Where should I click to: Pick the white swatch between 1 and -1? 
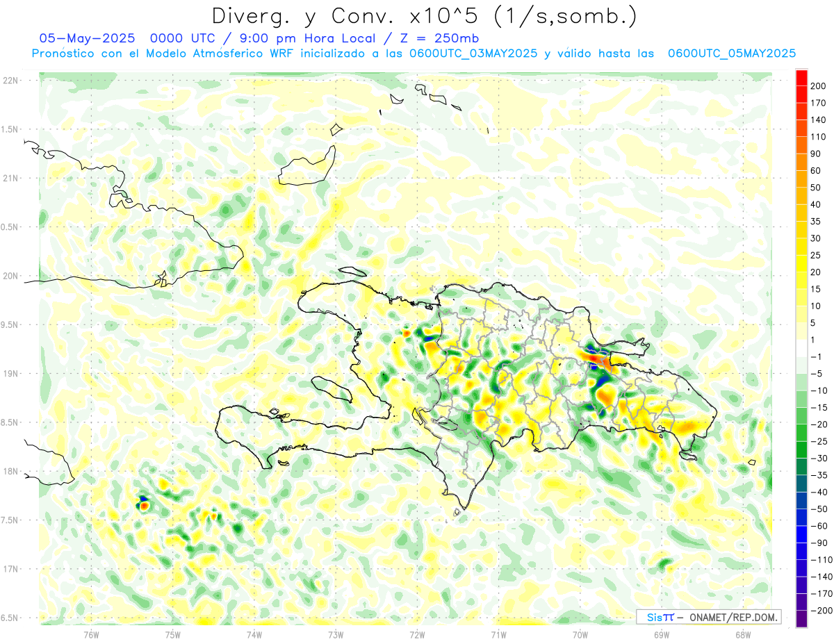click(801, 348)
